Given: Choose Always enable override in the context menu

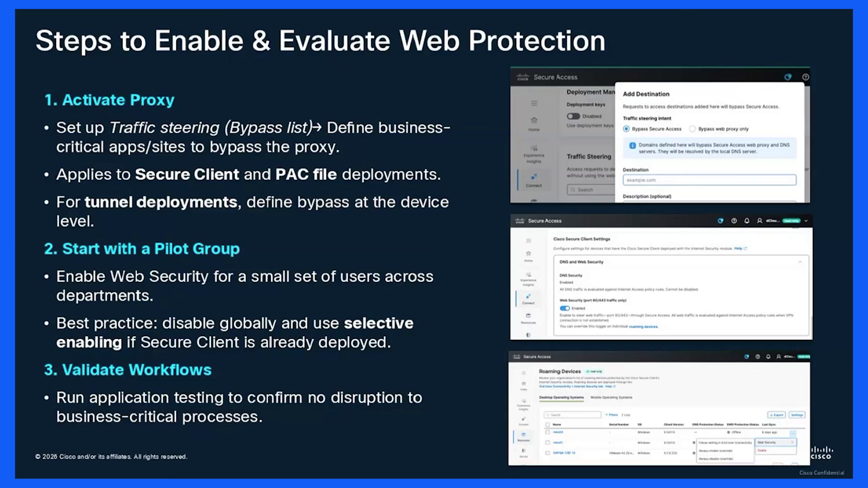Looking at the screenshot, I should pyautogui.click(x=716, y=451).
